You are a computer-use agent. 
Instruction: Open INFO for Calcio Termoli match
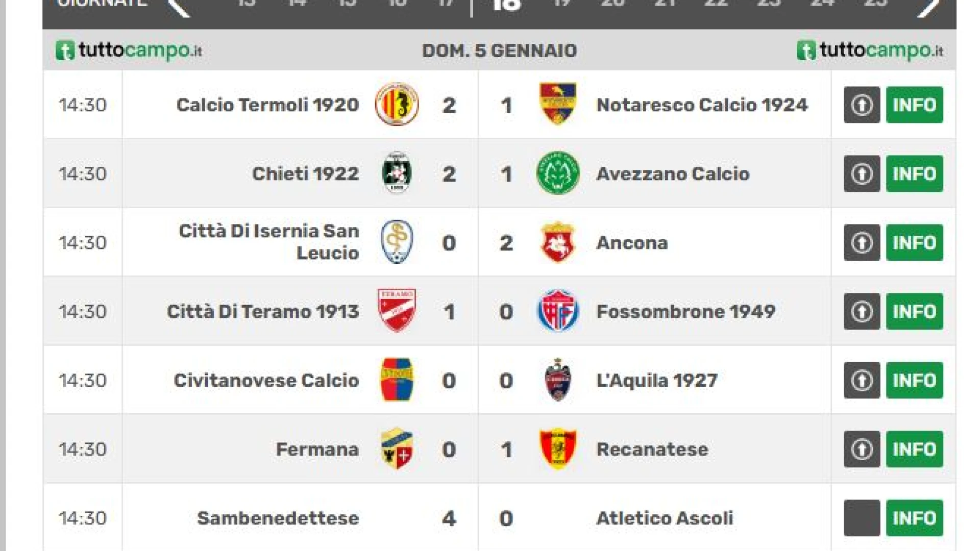point(914,105)
